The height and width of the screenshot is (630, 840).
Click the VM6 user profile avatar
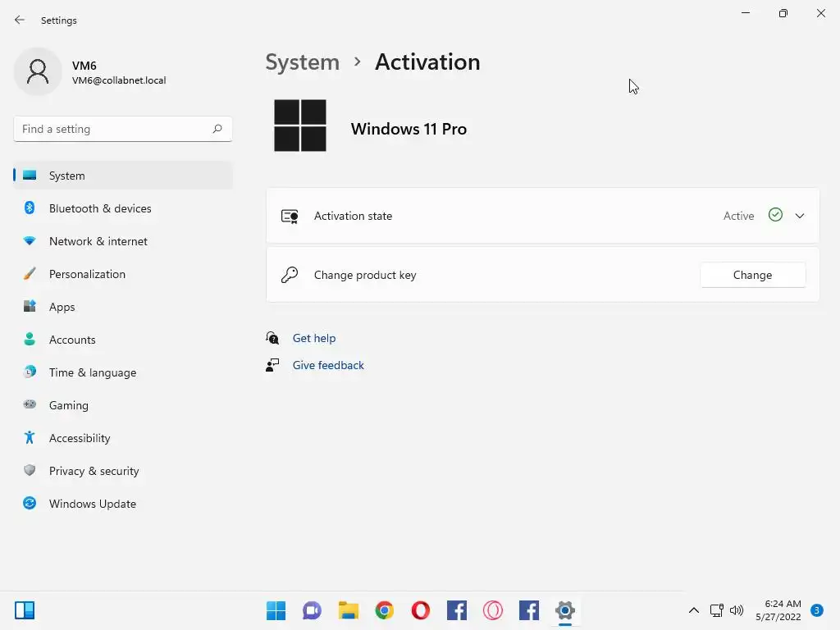point(38,72)
